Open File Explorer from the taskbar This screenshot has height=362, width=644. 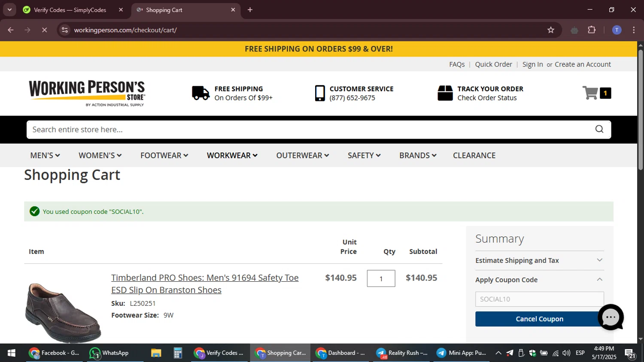(x=156, y=353)
